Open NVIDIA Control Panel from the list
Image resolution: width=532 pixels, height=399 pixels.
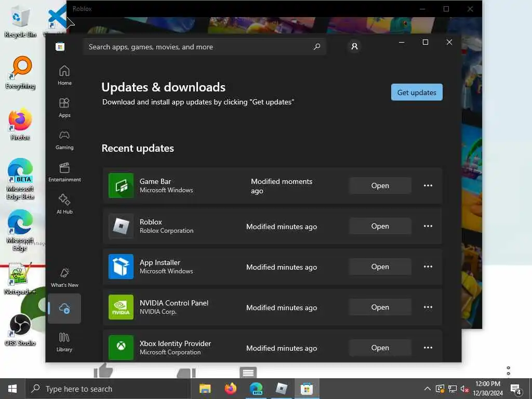[380, 307]
